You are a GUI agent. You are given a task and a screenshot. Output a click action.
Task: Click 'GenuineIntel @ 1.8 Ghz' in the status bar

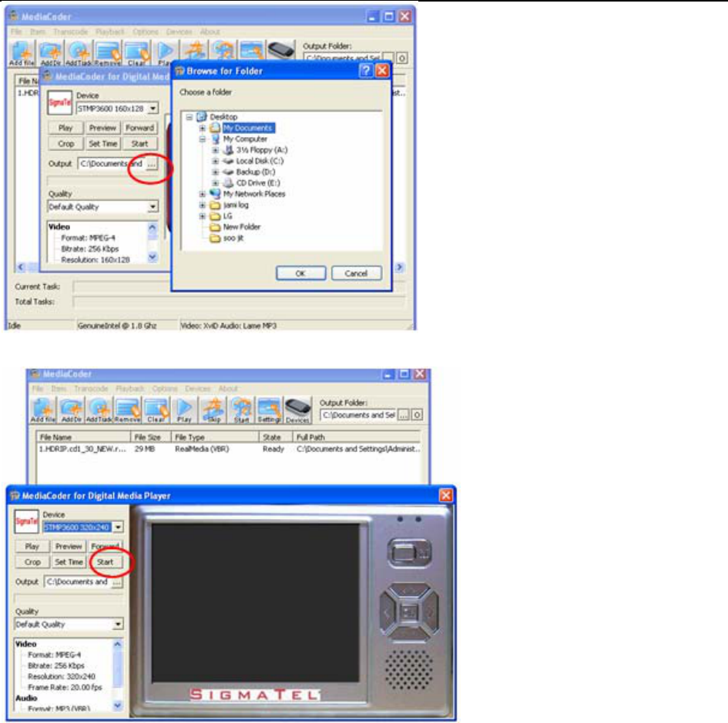117,326
